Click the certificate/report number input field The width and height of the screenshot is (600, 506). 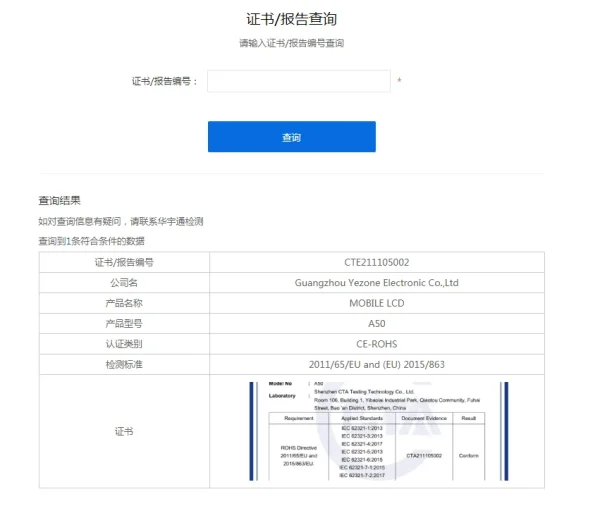299,81
